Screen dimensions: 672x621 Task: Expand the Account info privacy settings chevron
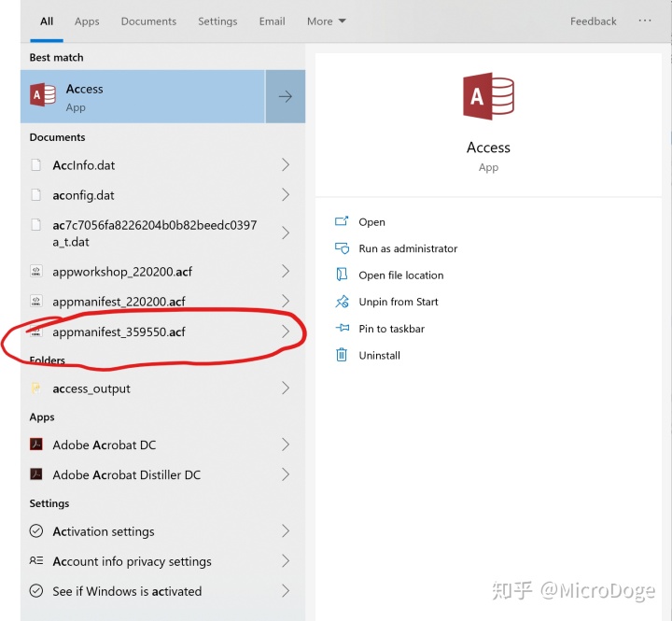286,561
